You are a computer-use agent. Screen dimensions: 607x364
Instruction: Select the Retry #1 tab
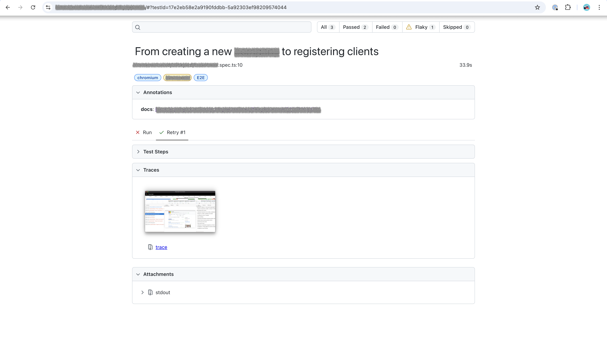point(172,133)
